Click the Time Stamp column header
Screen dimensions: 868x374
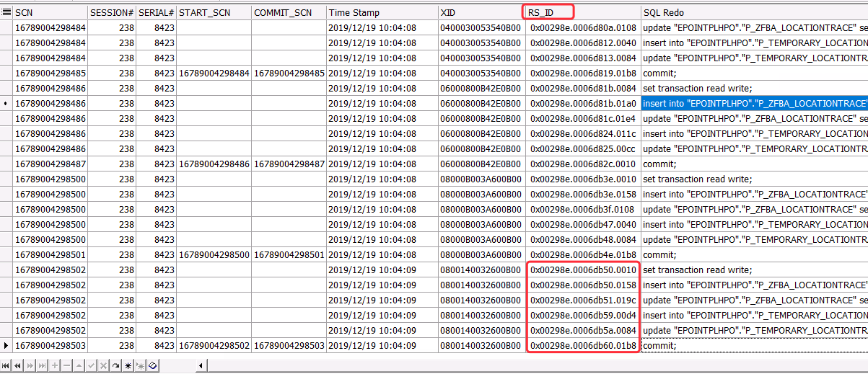tap(382, 12)
